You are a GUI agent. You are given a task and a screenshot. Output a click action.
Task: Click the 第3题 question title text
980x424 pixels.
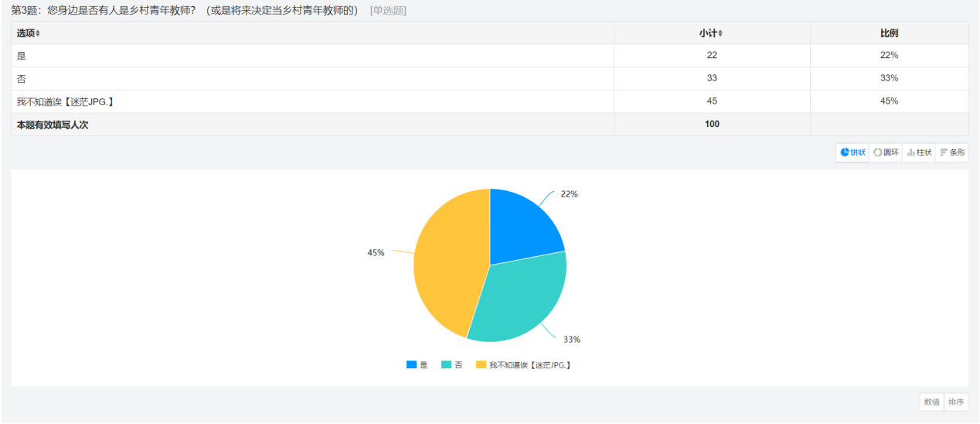pos(184,10)
